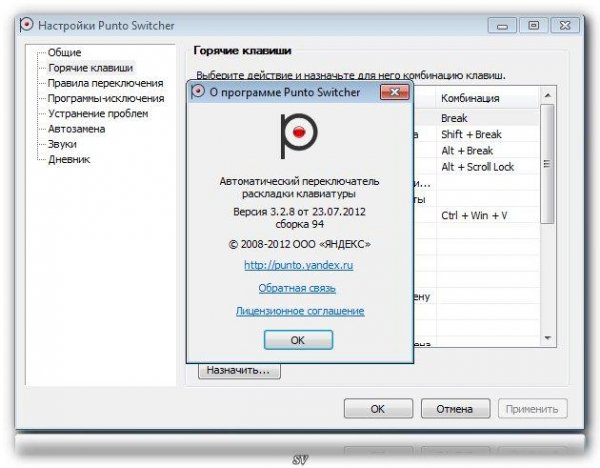
Task: Click the Punto Switcher icon in settings title bar
Action: point(26,25)
